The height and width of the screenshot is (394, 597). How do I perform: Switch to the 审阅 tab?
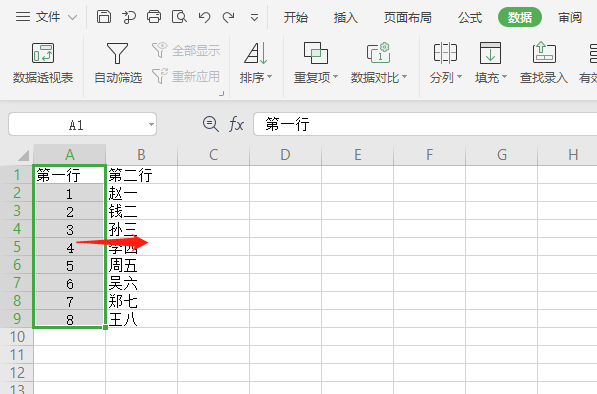570,18
